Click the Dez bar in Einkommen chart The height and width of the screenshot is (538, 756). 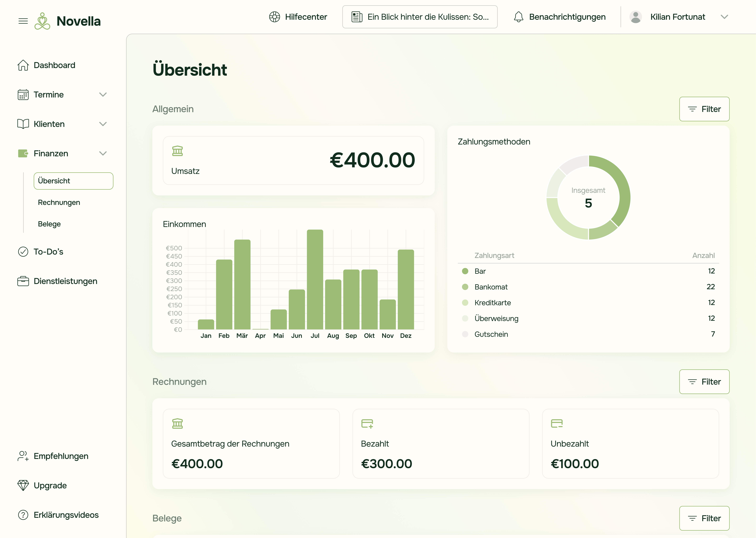pos(406,289)
